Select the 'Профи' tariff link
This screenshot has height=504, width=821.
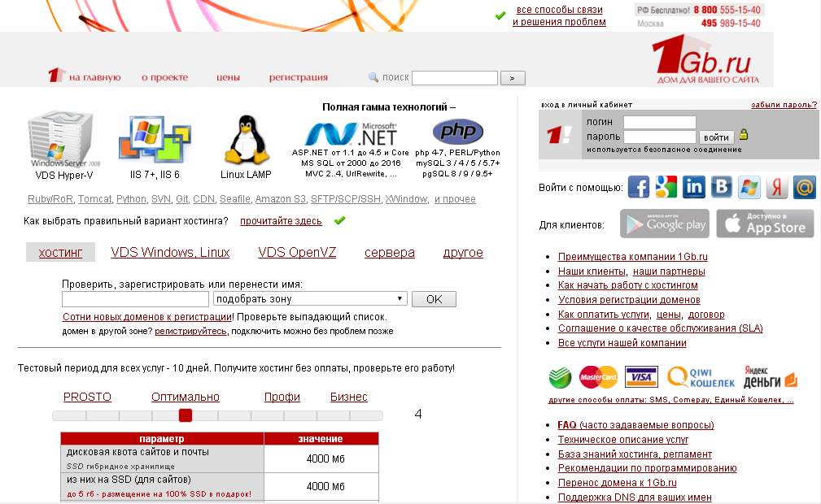tap(282, 397)
